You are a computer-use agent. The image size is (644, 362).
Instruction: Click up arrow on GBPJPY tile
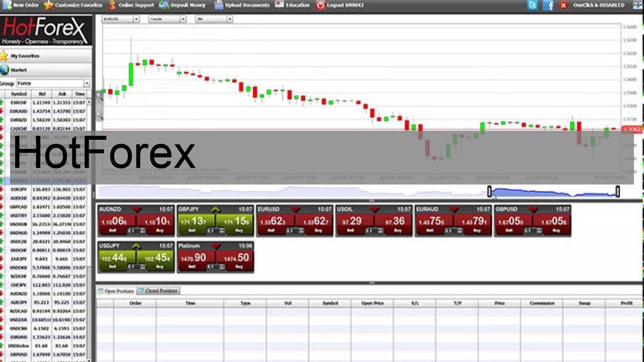pos(215,209)
